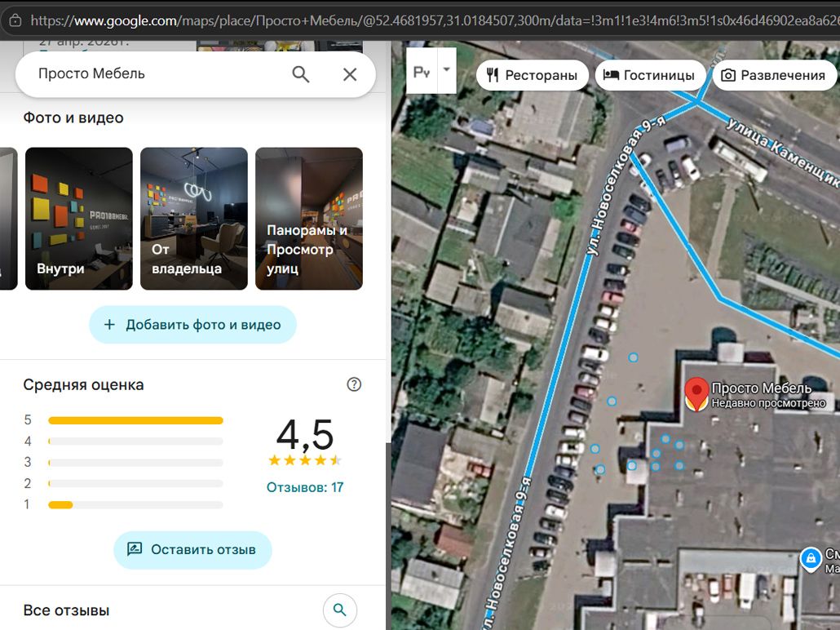Click the blue shopping marker on map
840x630 pixels.
click(x=811, y=559)
